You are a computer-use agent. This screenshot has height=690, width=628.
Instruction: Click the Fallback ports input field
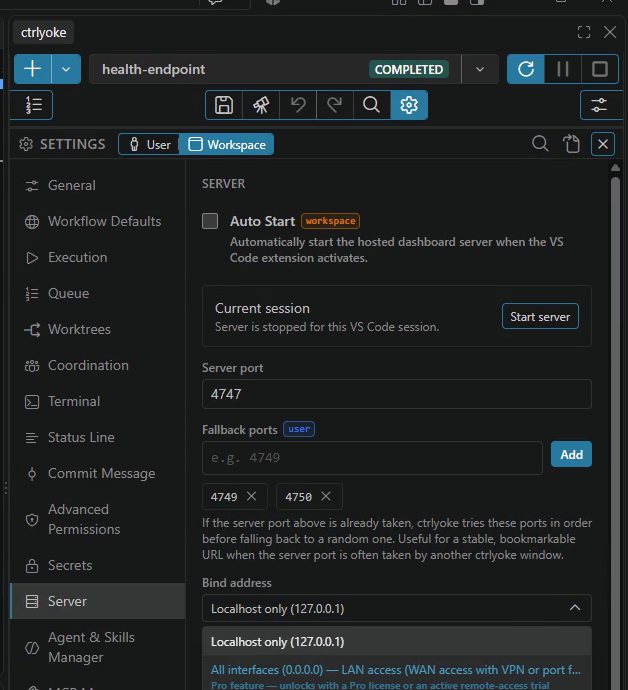(x=372, y=458)
